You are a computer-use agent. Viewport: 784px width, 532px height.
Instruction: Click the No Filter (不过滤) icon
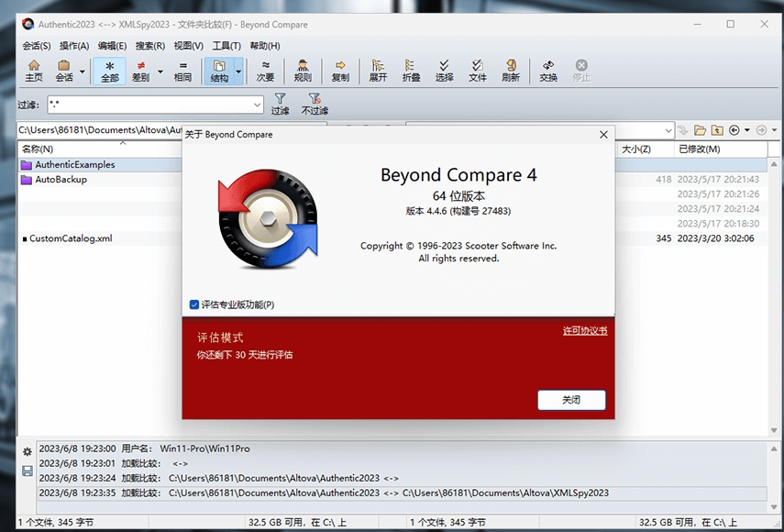pyautogui.click(x=315, y=104)
